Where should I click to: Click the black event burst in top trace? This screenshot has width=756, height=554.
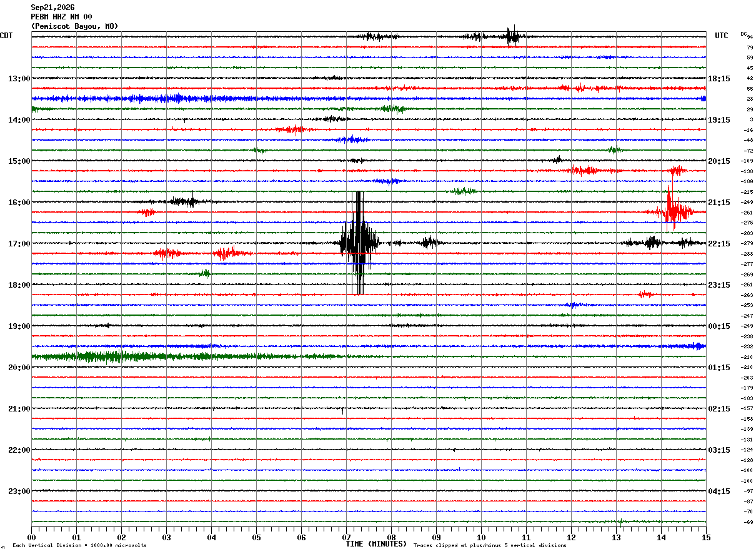512,36
